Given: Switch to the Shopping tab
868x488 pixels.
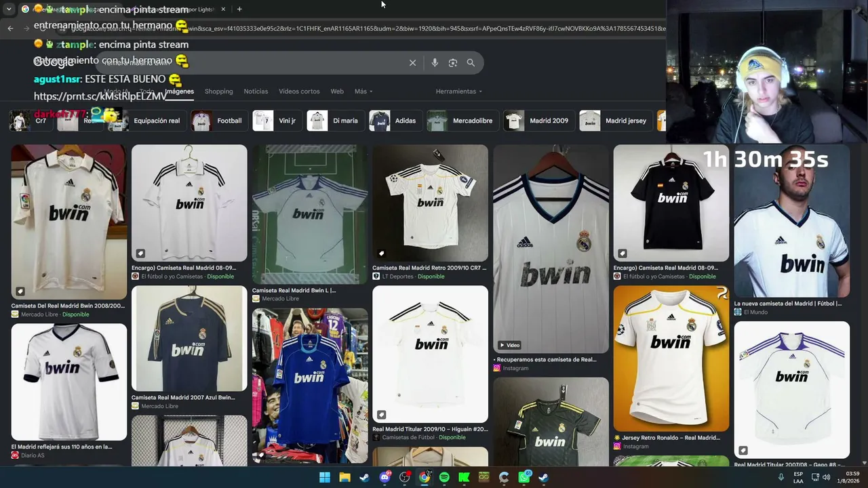Looking at the screenshot, I should pos(218,91).
